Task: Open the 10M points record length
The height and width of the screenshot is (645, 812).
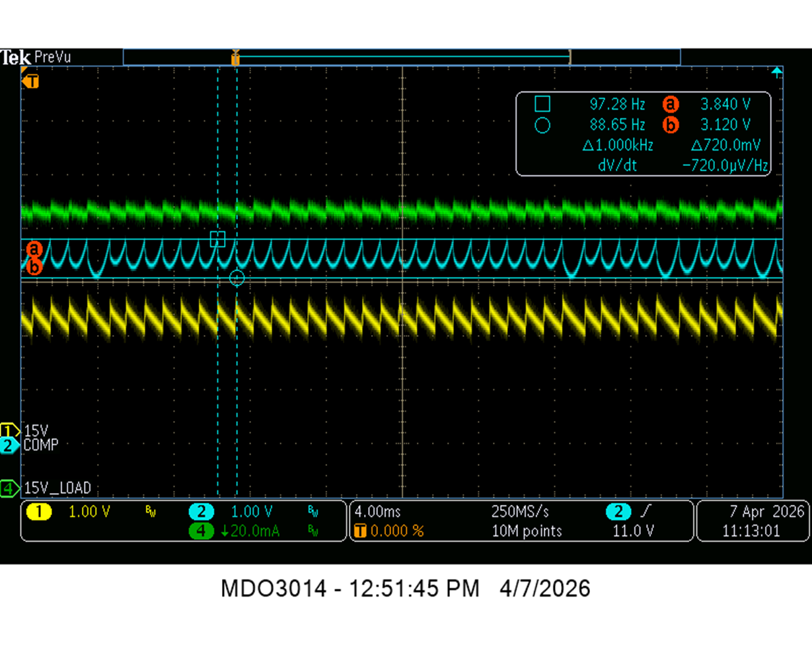Action: (x=527, y=531)
